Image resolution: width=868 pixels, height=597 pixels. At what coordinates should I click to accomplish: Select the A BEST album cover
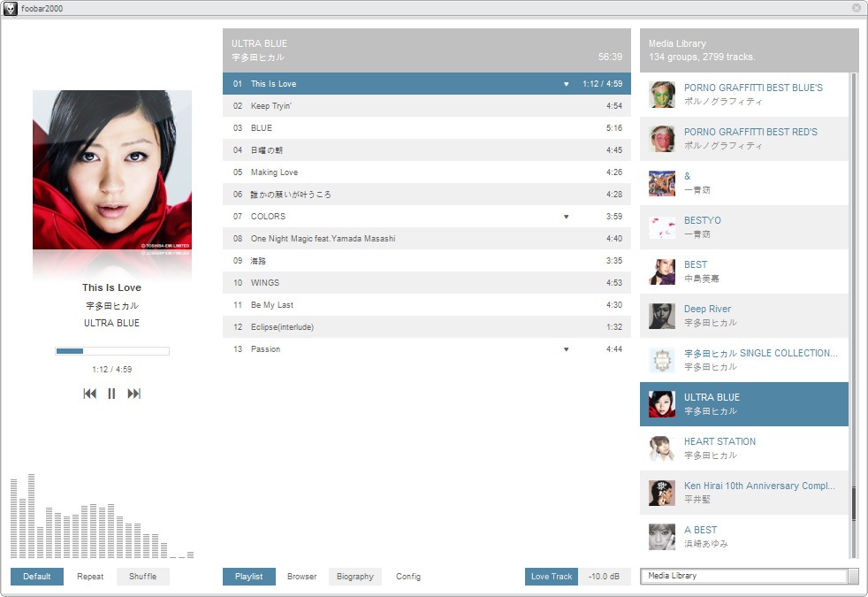point(662,537)
